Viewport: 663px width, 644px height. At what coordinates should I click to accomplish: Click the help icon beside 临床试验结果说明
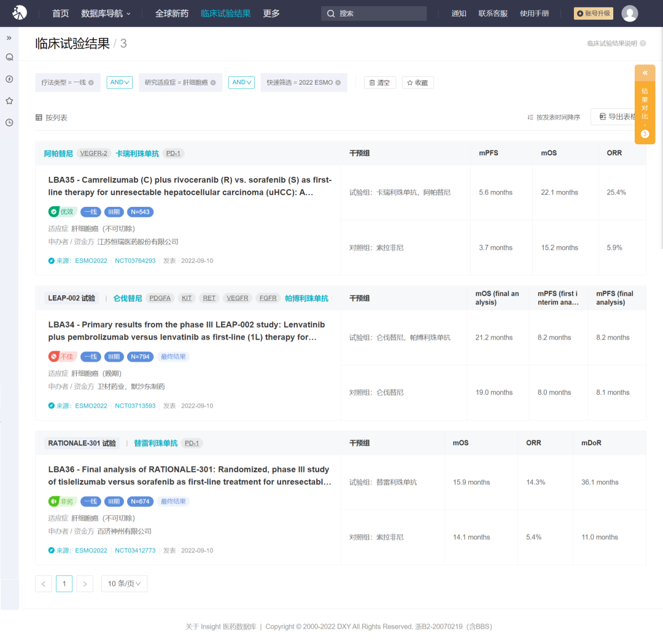pos(643,43)
